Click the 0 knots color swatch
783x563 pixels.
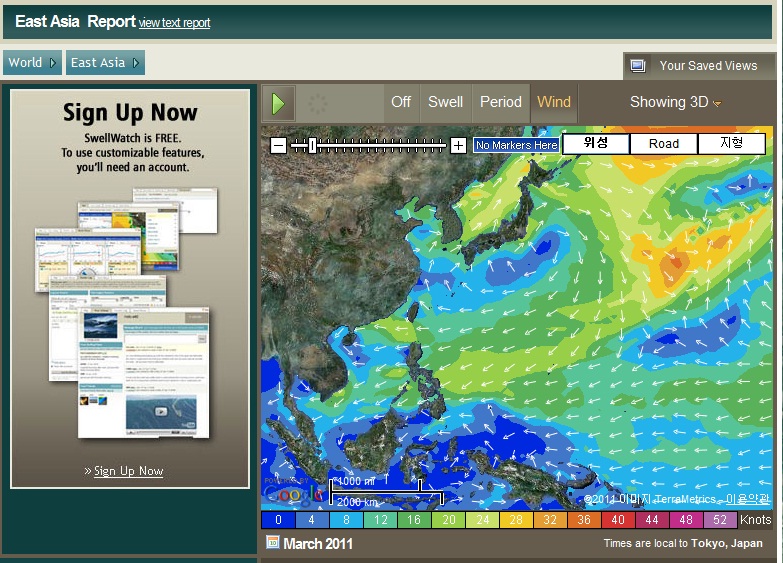(278, 520)
